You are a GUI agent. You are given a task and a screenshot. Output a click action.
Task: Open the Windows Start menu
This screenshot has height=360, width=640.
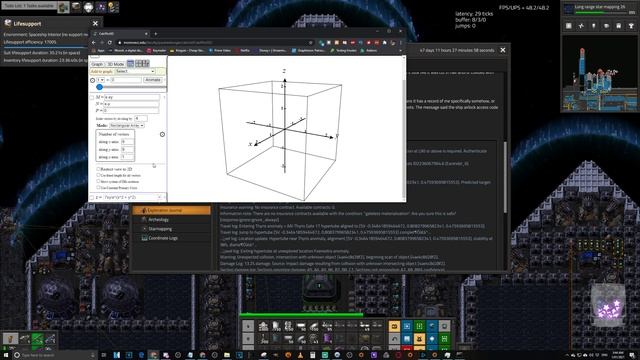coord(5,355)
